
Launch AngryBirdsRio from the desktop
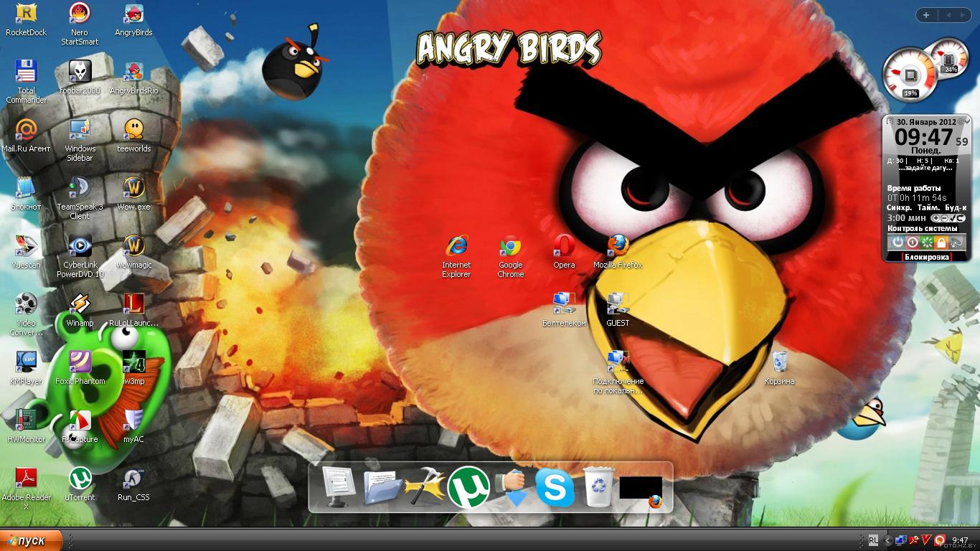coord(133,77)
